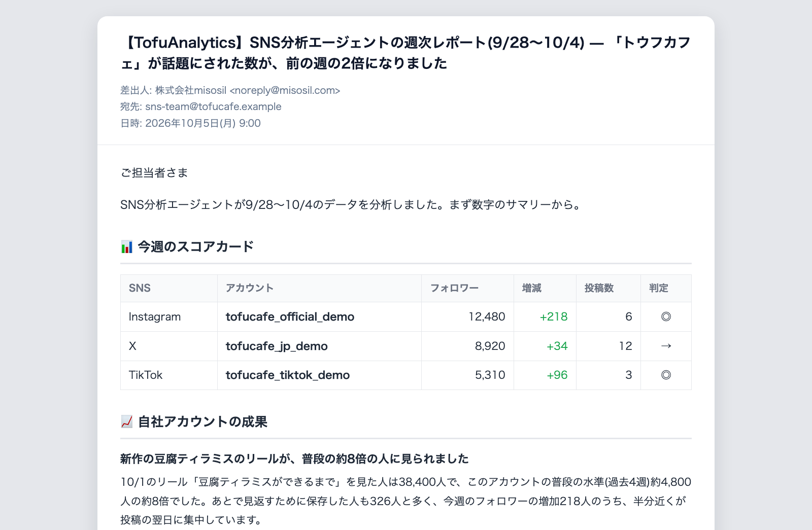Click the アカウント column header

tap(250, 288)
